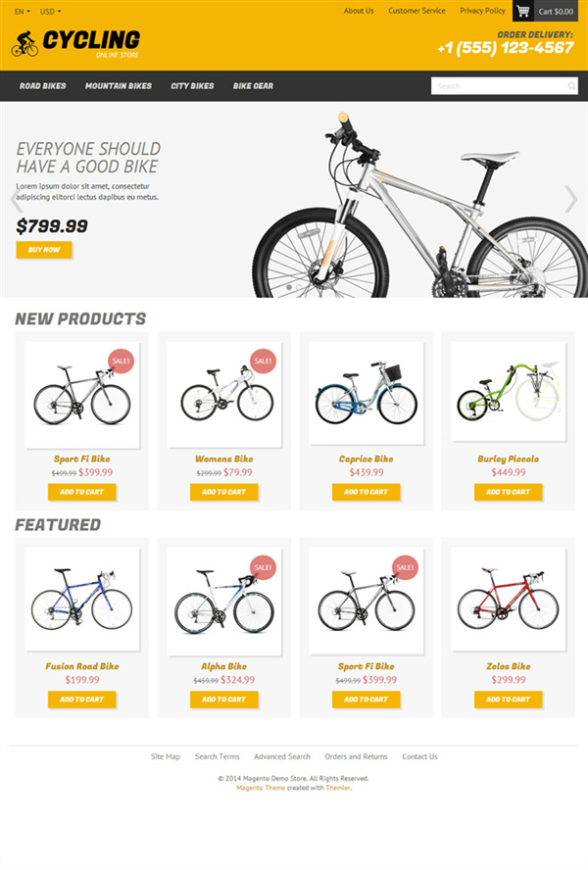
Task: Click the search magnifier icon
Action: pyautogui.click(x=571, y=86)
